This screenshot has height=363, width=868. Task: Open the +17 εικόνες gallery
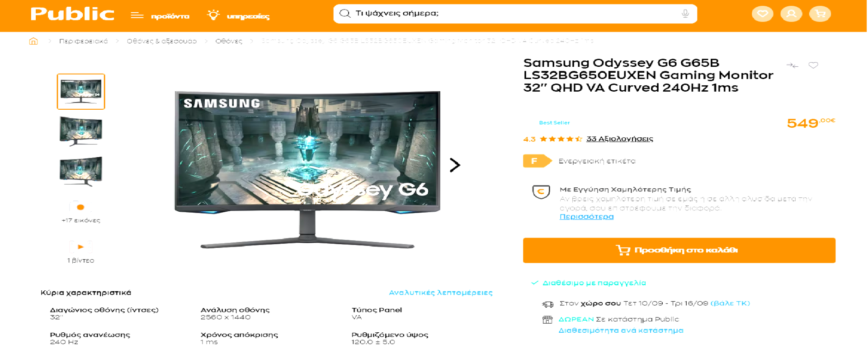pyautogui.click(x=81, y=212)
